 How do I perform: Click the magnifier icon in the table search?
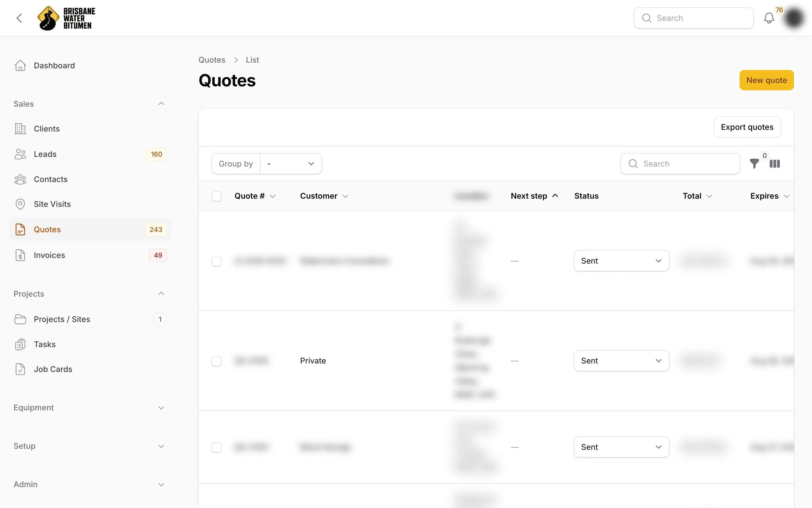click(633, 164)
